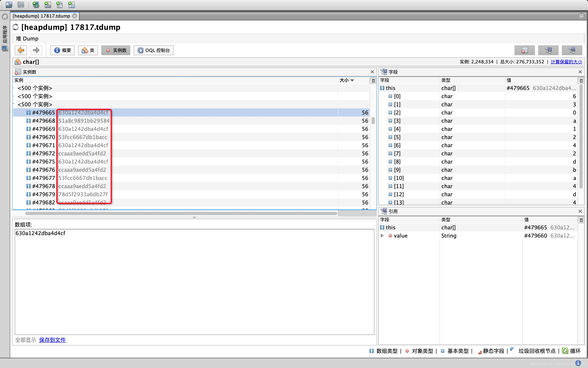Expand the second <500 个实例> group

[x=14, y=96]
